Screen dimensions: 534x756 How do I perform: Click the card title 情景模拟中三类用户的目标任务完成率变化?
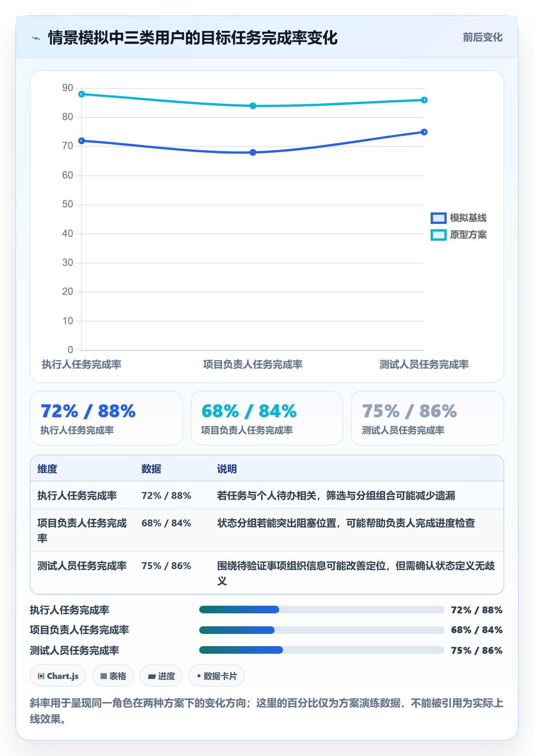click(193, 38)
